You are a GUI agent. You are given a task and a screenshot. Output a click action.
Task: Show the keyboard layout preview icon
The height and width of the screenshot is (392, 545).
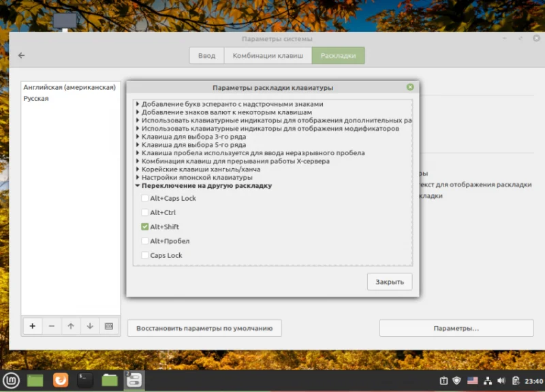(109, 326)
